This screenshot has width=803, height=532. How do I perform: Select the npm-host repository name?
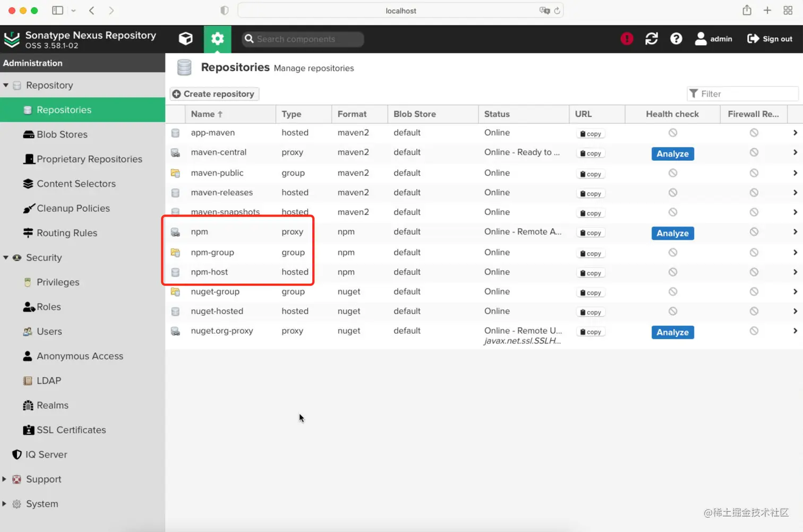(209, 272)
